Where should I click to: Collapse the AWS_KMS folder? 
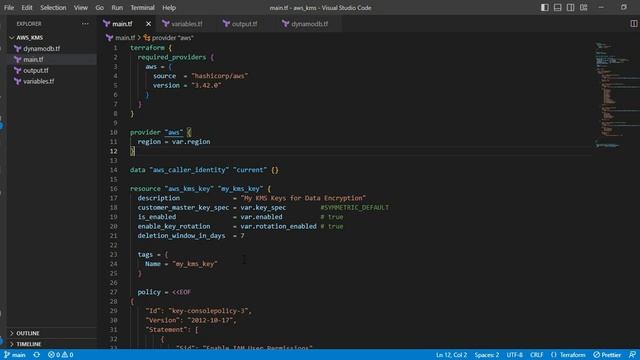click(x=12, y=38)
